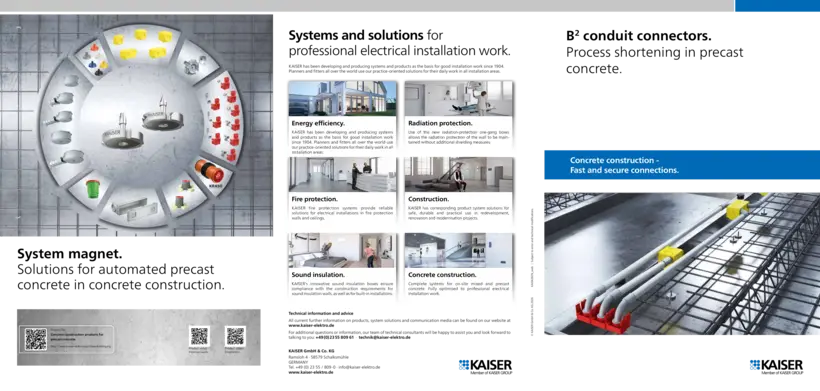Open the Fire protection office photo

[343, 175]
